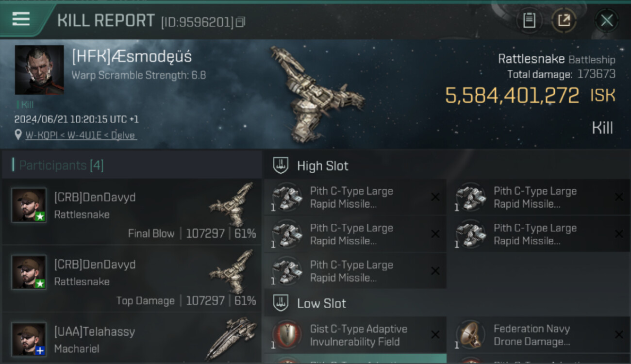631x364 pixels.
Task: Click the first Pith C-Type Rapid Missile launcher
Action: coord(355,198)
